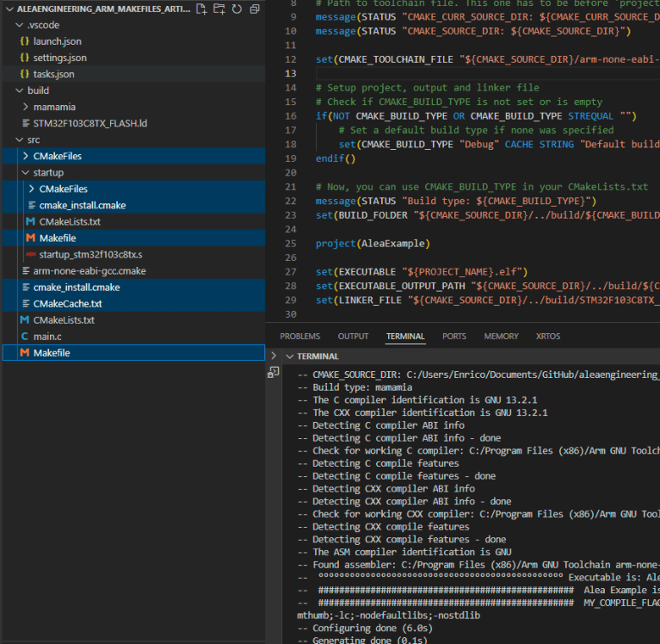The width and height of the screenshot is (660, 644).
Task: Open tasks.json via its JSON icon
Action: 24,74
